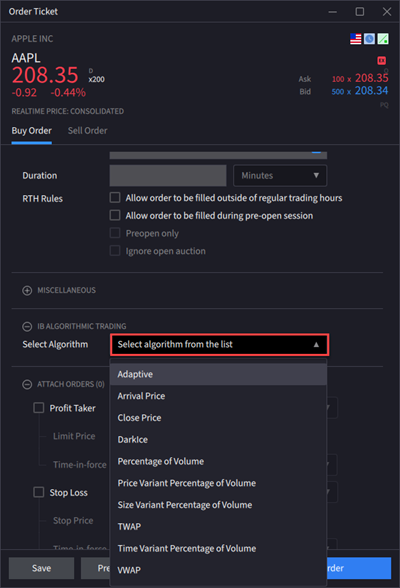Close the Order Ticket window
400x588 pixels.
(x=387, y=12)
